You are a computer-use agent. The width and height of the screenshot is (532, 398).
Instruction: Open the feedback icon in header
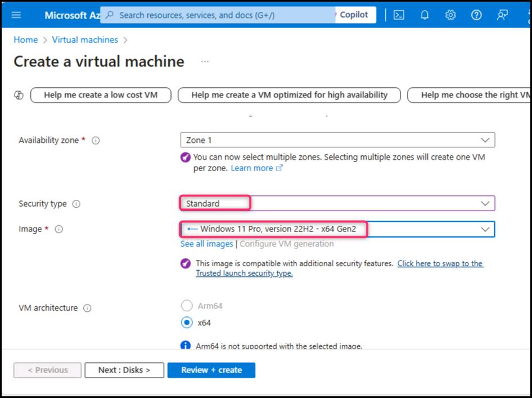(x=502, y=15)
